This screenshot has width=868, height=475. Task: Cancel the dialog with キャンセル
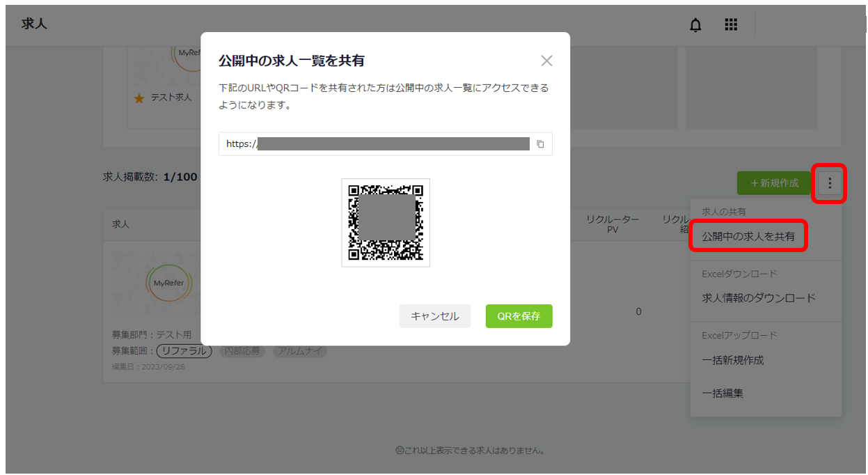coord(435,316)
